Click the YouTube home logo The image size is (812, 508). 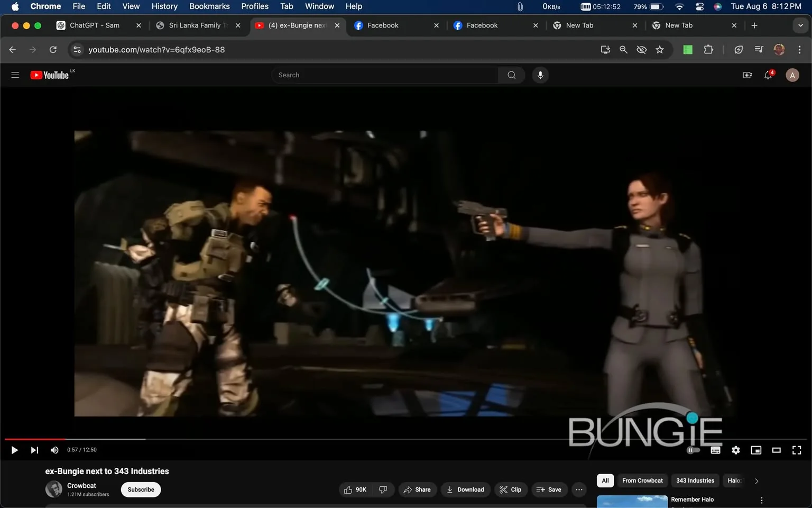tap(50, 75)
